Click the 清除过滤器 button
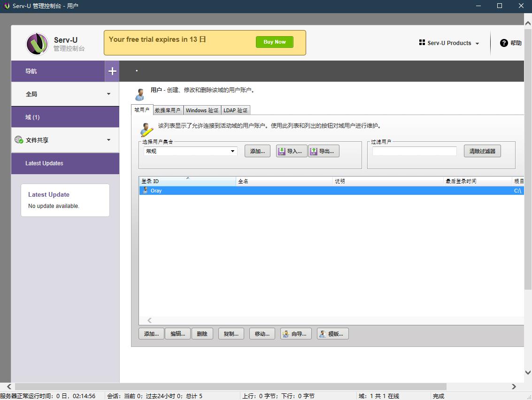 482,151
